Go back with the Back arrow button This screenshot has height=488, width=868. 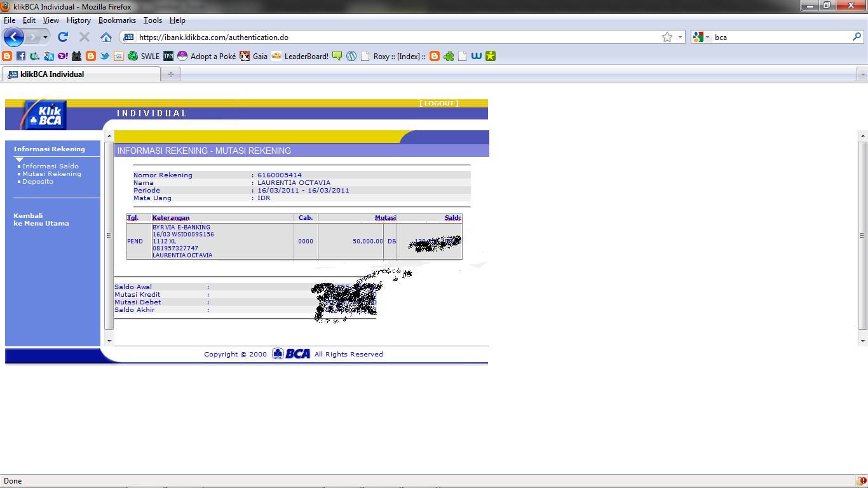[x=13, y=37]
